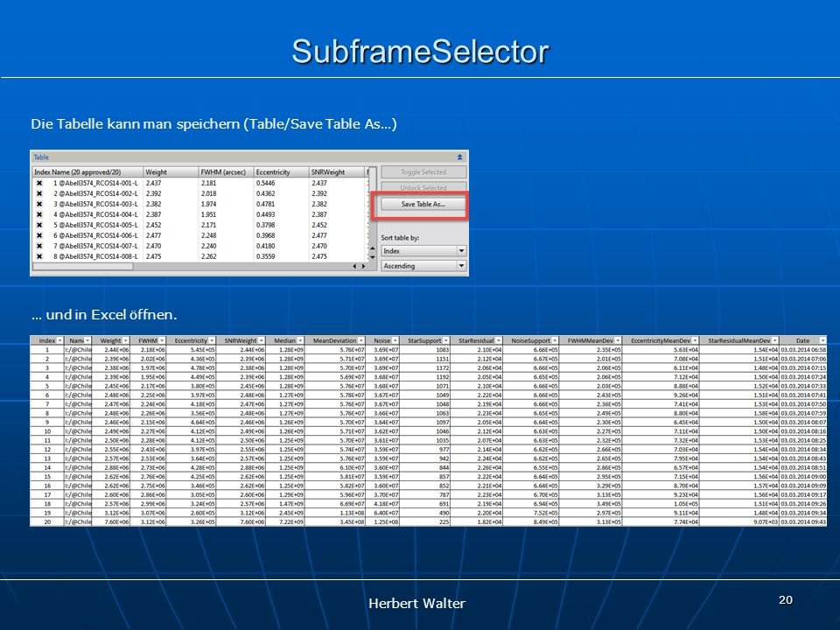Select FWHM value 2.181 in row 1
This screenshot has height=630, width=840.
(209, 183)
